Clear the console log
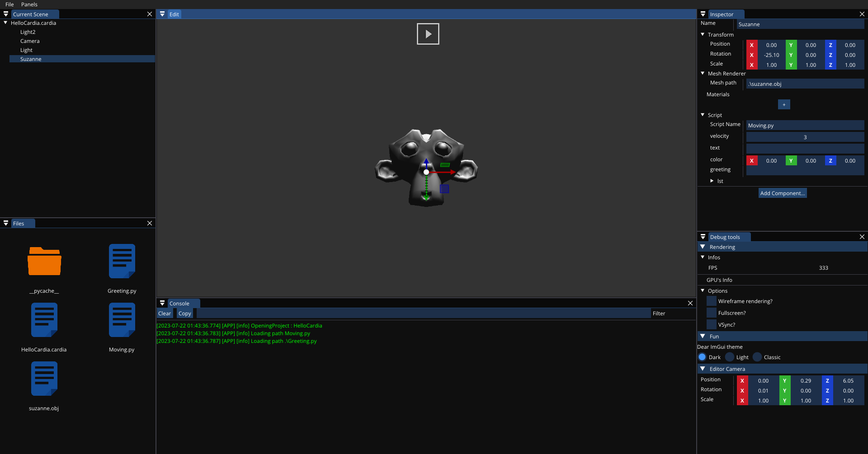 (x=165, y=314)
